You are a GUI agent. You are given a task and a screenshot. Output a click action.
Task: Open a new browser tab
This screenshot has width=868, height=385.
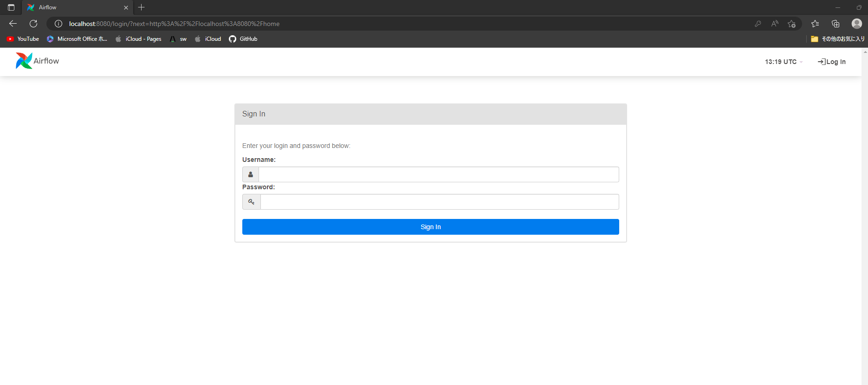point(142,7)
